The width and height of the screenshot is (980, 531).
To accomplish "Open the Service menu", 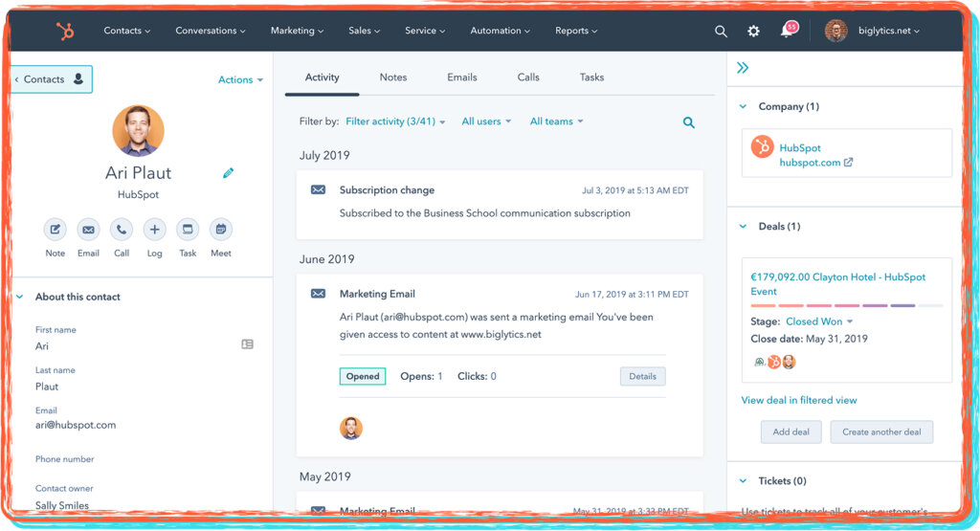I will (425, 31).
